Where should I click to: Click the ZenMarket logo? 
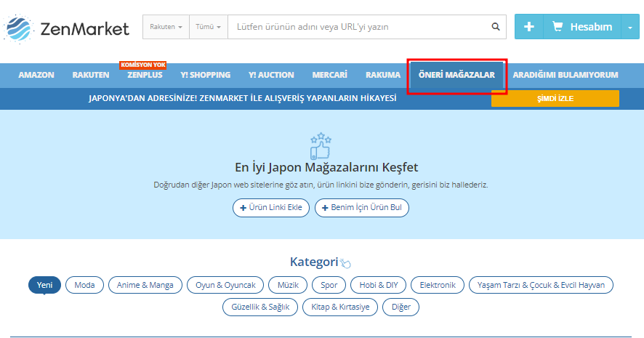(x=66, y=28)
